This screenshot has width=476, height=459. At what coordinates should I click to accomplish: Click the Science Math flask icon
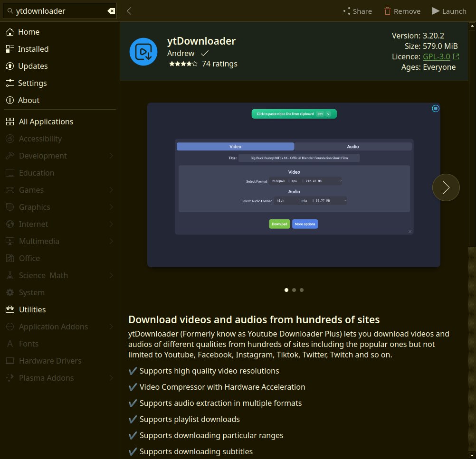tap(10, 275)
